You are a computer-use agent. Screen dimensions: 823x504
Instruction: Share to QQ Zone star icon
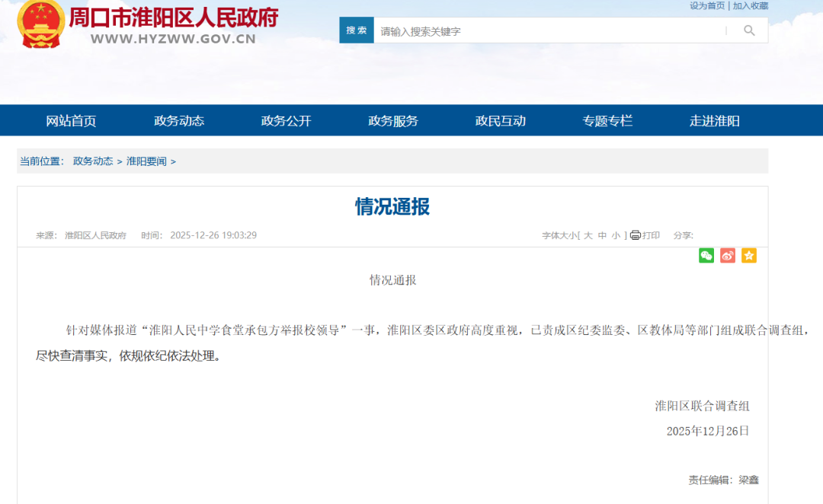(x=749, y=256)
